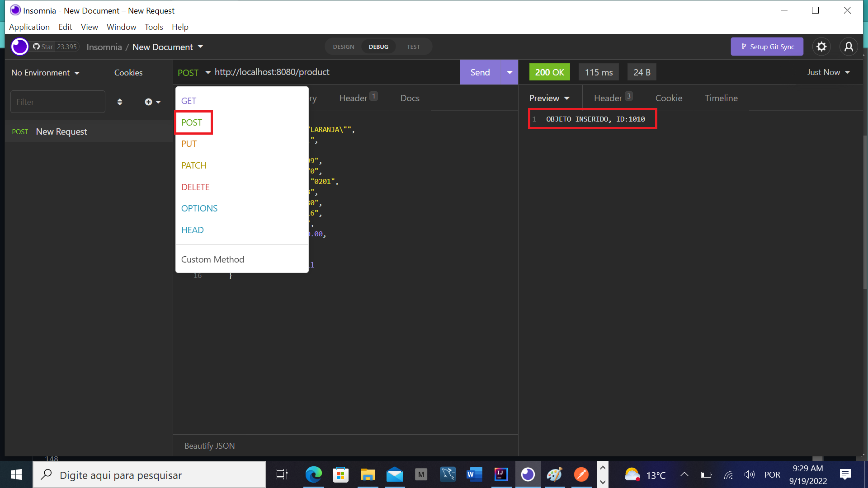Select PUT from the method list
Viewport: 868px width, 488px height.
tap(189, 144)
